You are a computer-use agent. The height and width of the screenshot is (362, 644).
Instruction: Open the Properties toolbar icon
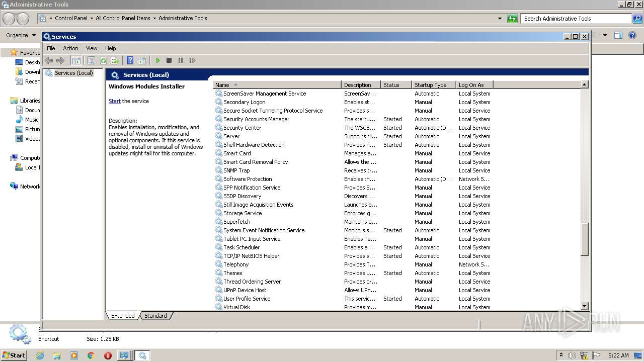[x=91, y=60]
